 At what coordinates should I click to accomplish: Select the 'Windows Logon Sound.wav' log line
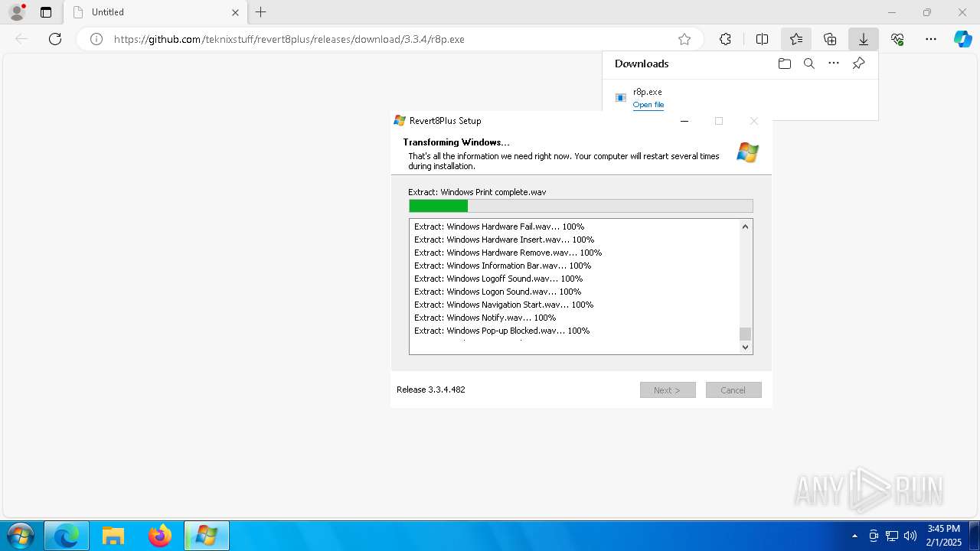pos(498,292)
